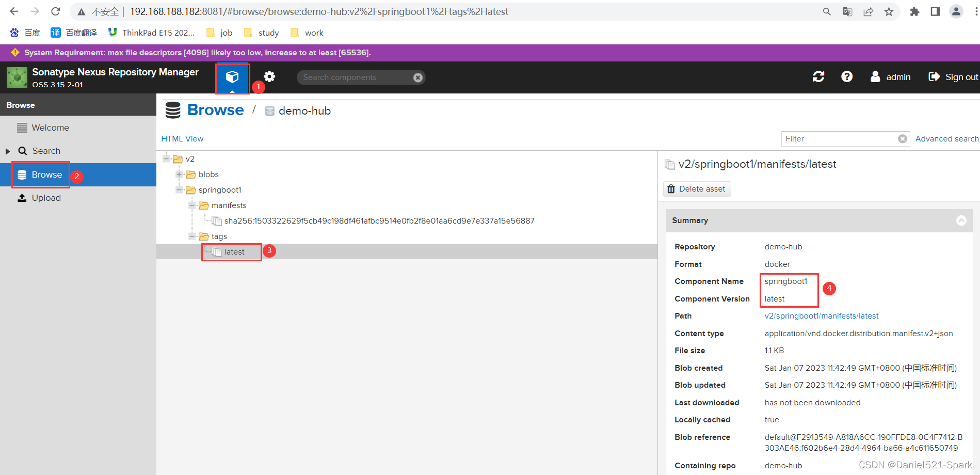This screenshot has height=475, width=980.
Task: Collapse the Summary panel
Action: click(961, 220)
